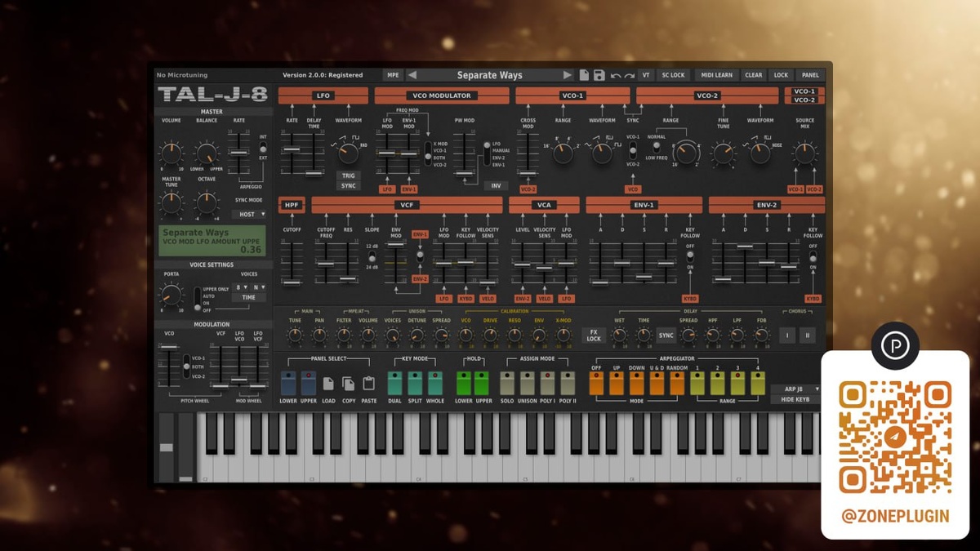Undo the last change
This screenshot has height=551, width=980.
(x=616, y=75)
